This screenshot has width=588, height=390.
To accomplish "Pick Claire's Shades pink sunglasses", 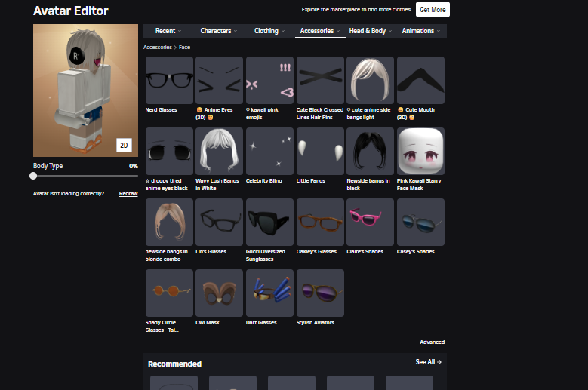I will pyautogui.click(x=370, y=223).
